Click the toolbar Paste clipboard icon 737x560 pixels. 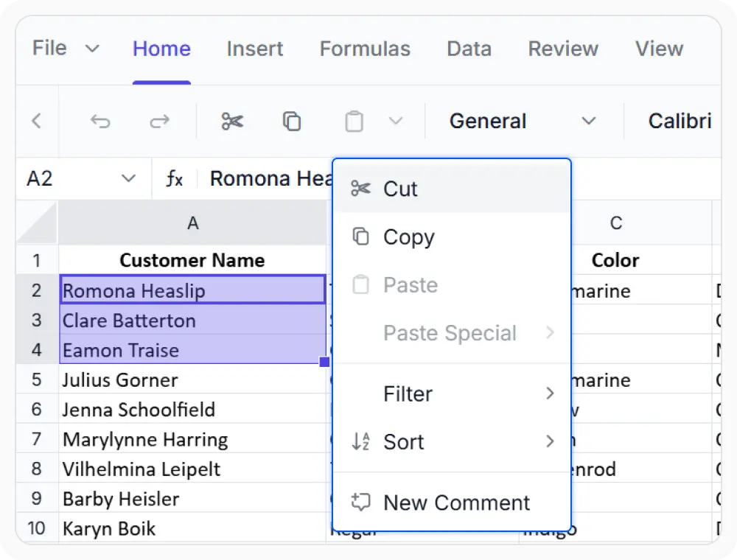354,121
